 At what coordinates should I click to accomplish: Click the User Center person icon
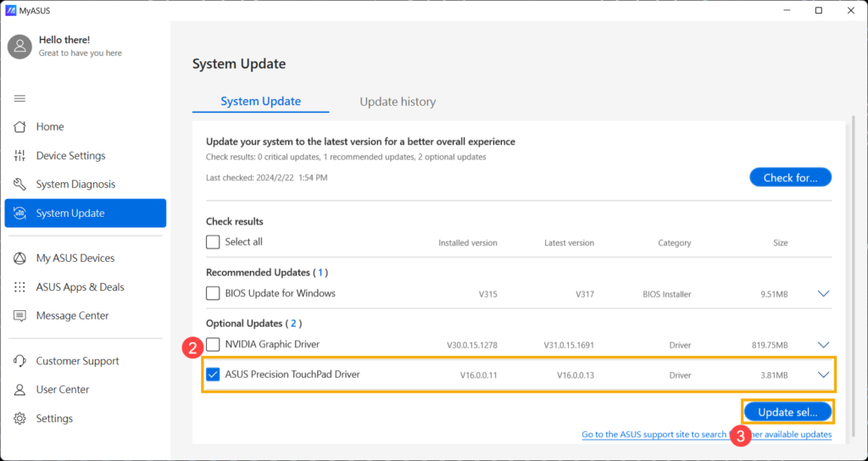(x=20, y=390)
